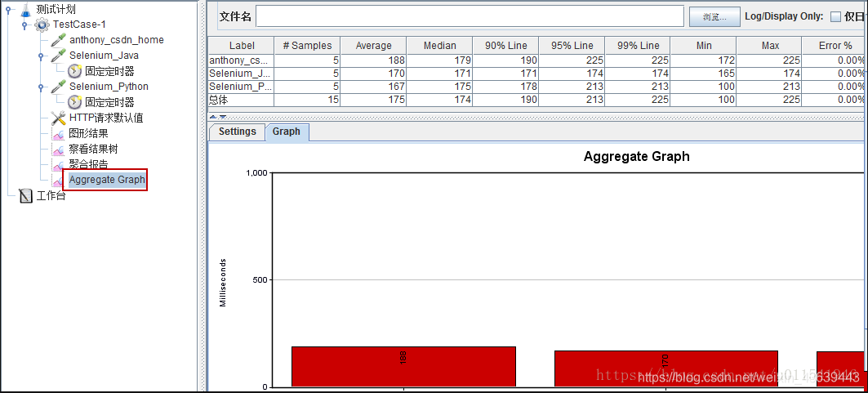This screenshot has width=868, height=393.
Task: Click the anthony_csdn_home sampler pipette icon
Action: pos(59,40)
